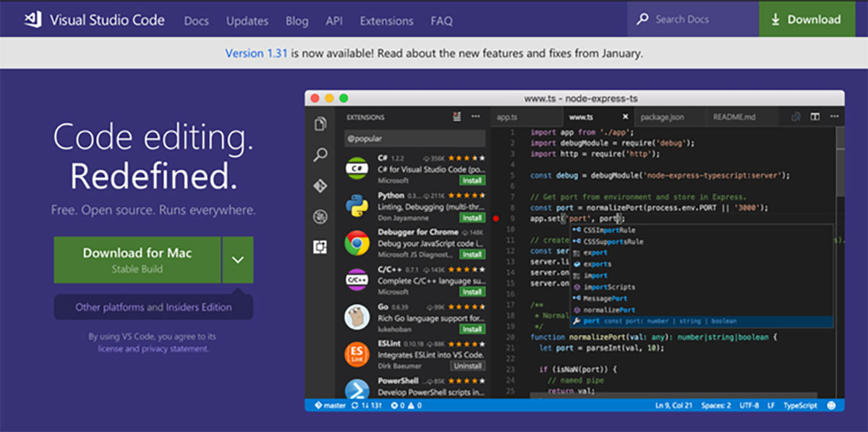
Task: Open the Extensions icon in activity bar
Action: tap(320, 247)
